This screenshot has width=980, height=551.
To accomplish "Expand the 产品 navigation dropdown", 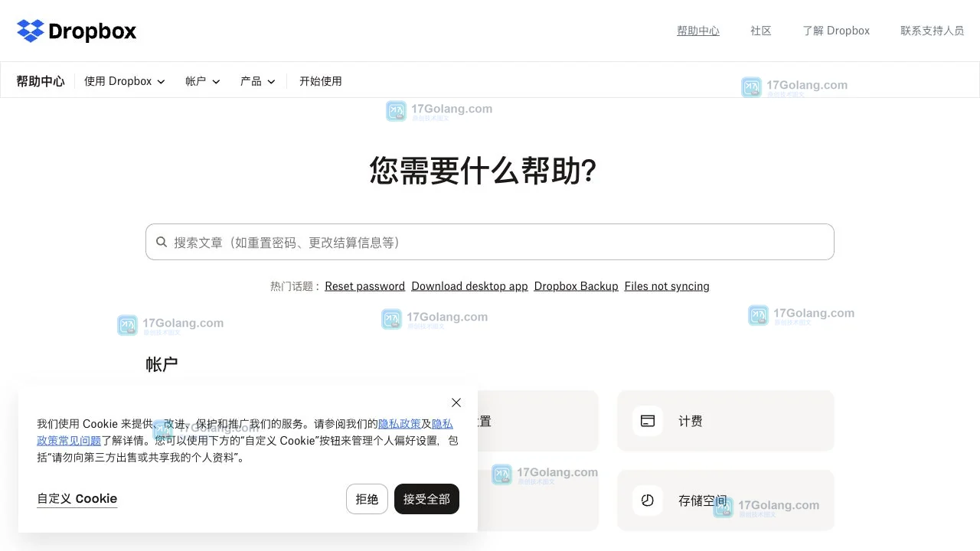I will pos(258,81).
